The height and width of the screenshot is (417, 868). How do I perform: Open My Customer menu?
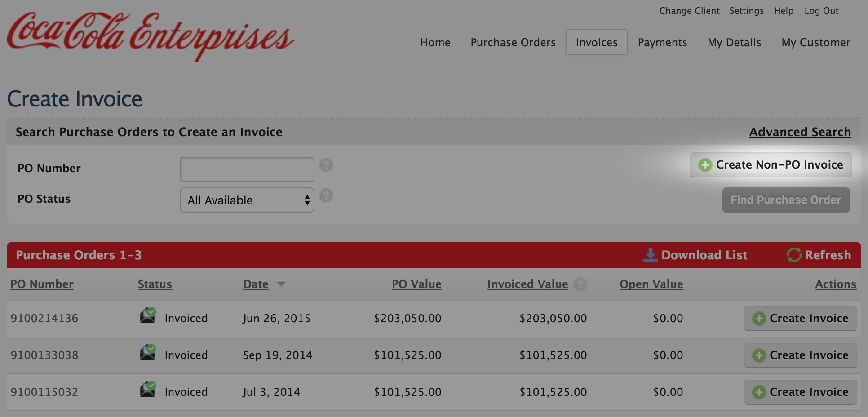816,42
